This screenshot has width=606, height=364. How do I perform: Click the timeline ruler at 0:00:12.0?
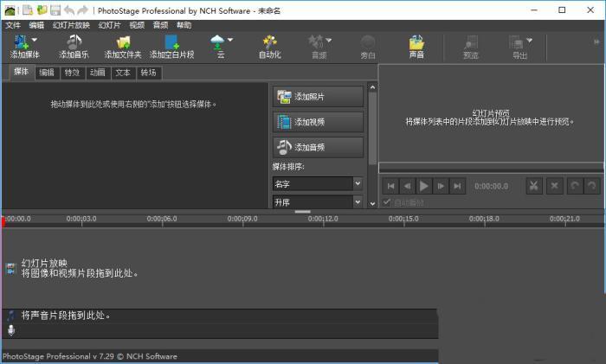pos(323,219)
